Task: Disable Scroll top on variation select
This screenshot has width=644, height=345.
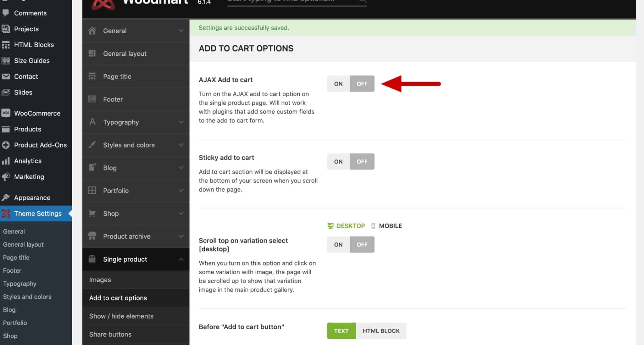Action: coord(362,244)
